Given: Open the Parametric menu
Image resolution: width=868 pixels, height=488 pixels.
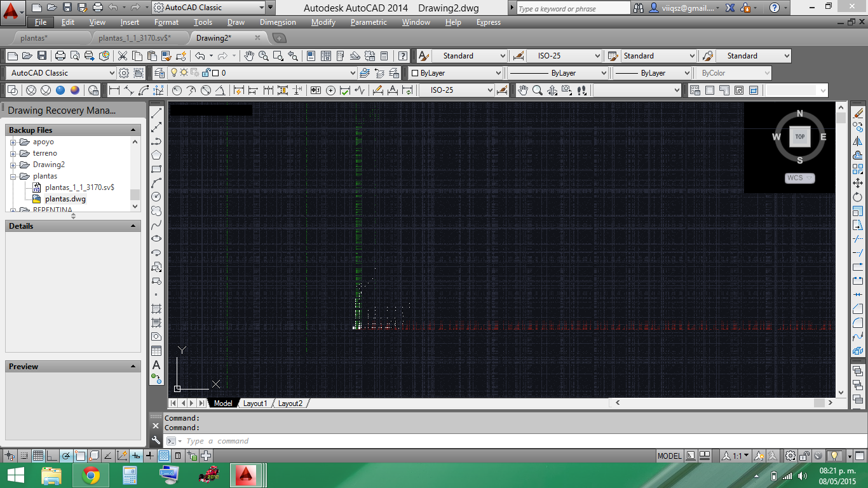Looking at the screenshot, I should (x=369, y=22).
